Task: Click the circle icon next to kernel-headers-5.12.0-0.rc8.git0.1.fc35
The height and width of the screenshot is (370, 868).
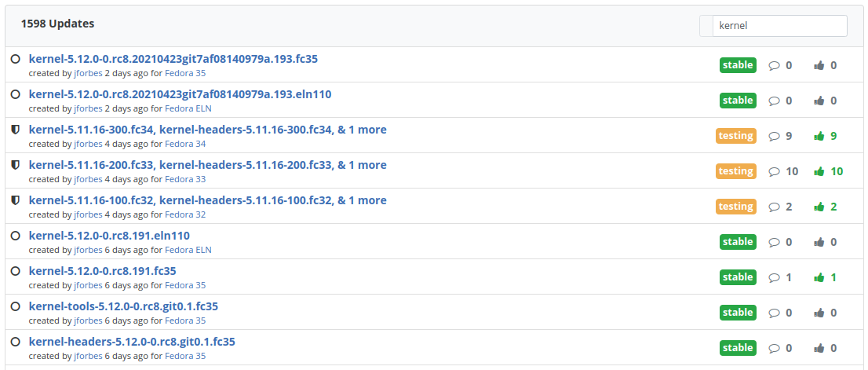Action: click(x=16, y=342)
